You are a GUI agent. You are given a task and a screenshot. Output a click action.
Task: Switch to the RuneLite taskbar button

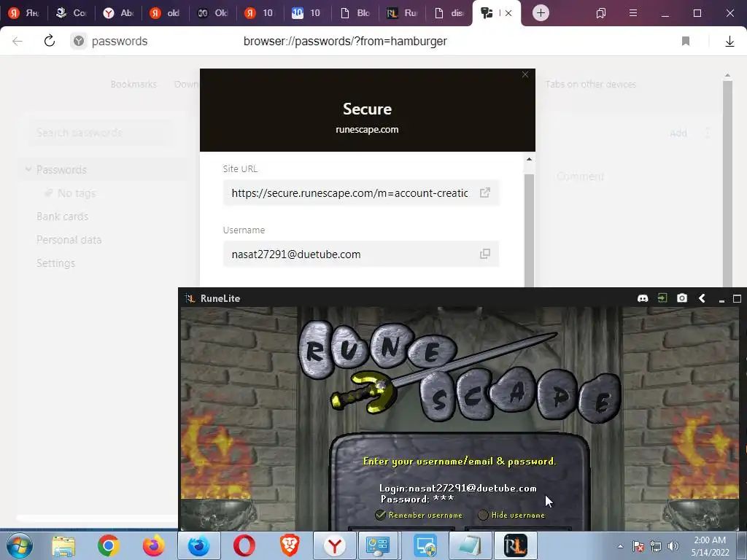click(516, 545)
